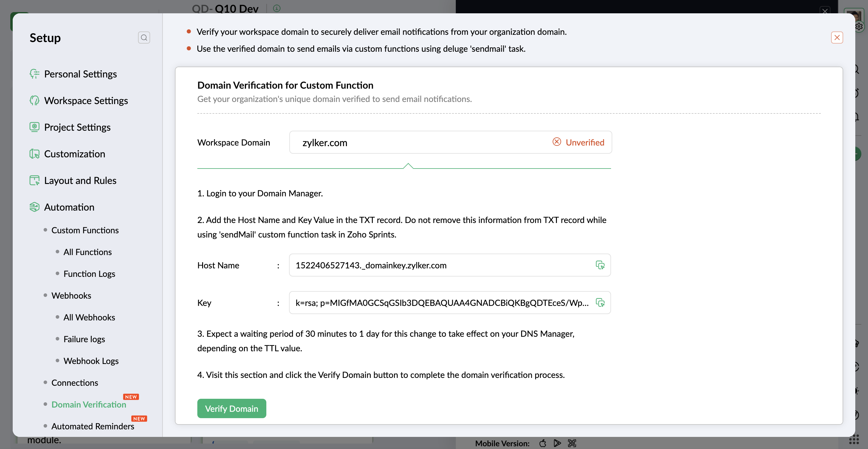Collapse the Automation section

tap(69, 207)
